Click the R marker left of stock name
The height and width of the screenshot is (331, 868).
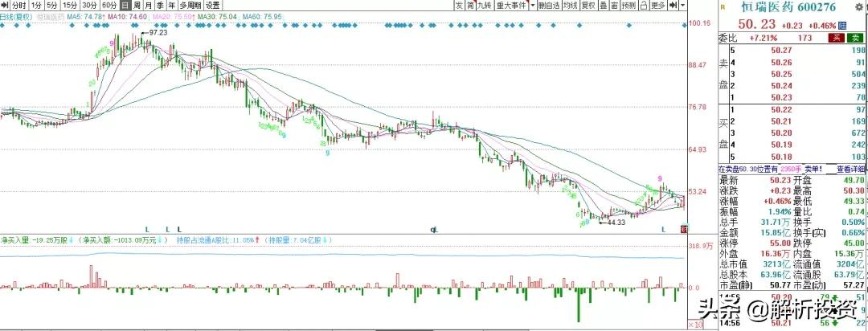click(x=723, y=6)
